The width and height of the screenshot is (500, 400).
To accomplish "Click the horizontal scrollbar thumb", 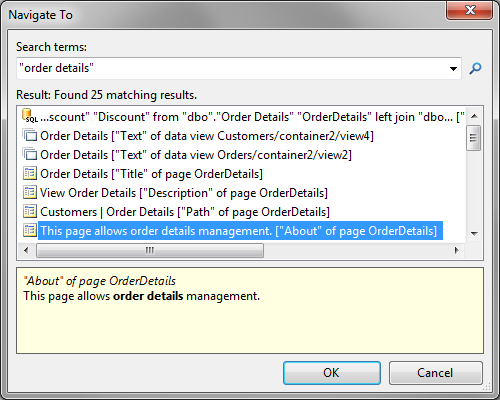I will (150, 250).
